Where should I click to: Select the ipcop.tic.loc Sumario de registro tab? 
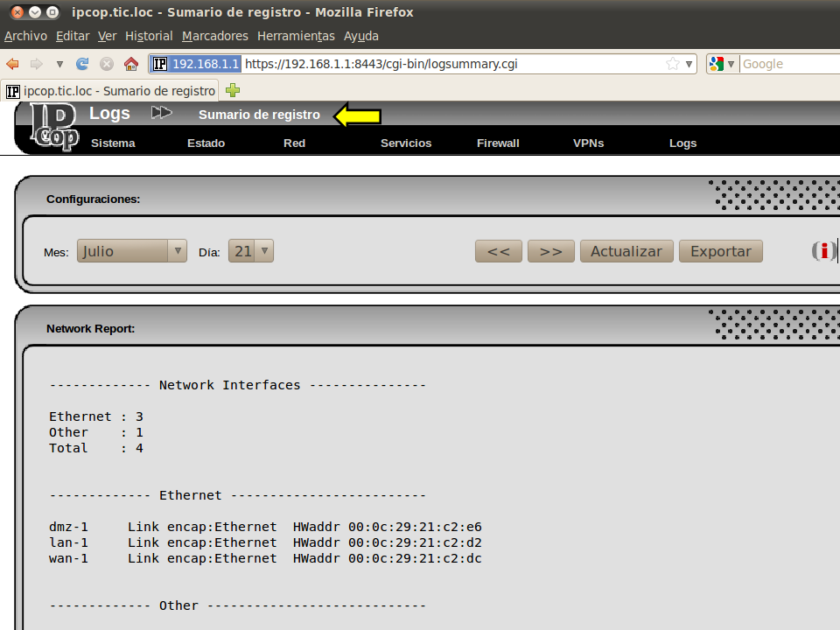[112, 90]
